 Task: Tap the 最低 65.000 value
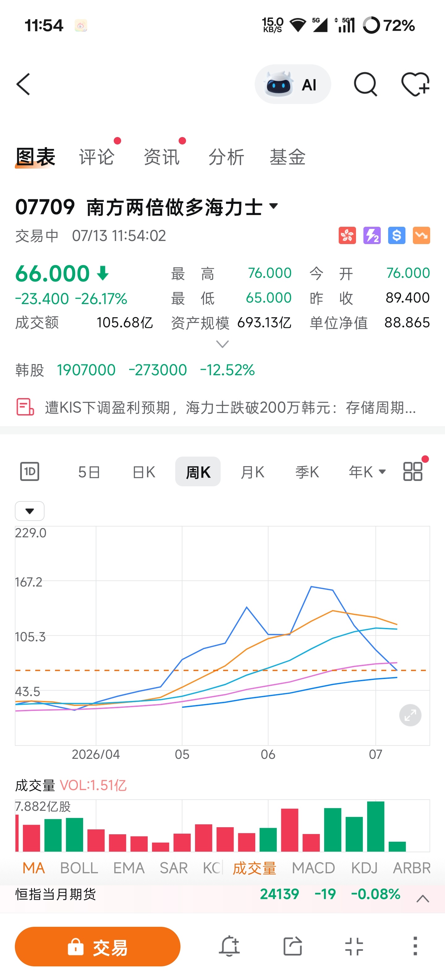click(x=269, y=298)
